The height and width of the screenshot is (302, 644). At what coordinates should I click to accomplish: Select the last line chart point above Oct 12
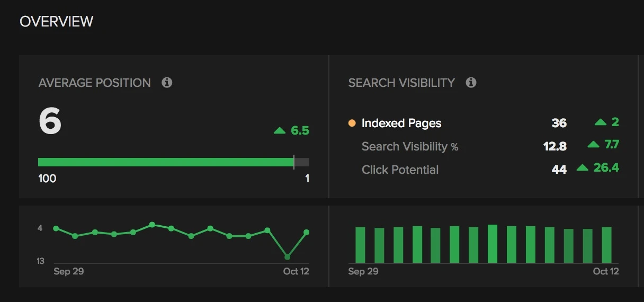pos(306,232)
